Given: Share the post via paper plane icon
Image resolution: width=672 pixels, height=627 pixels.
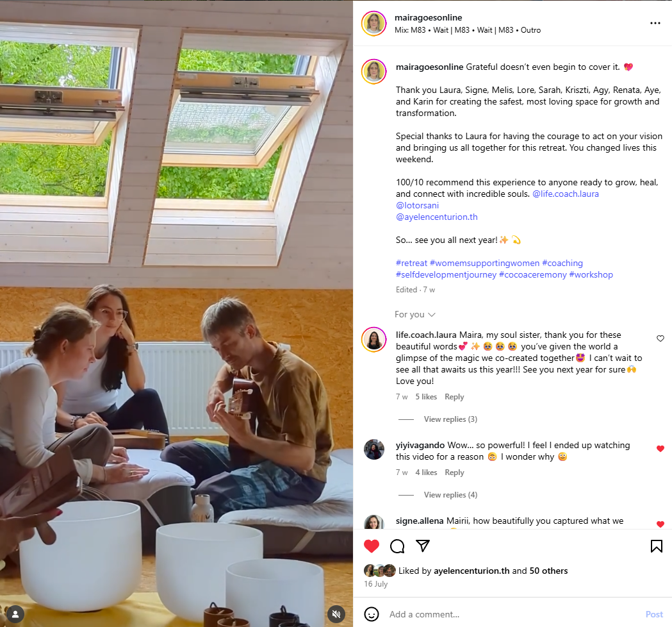Looking at the screenshot, I should coord(423,546).
